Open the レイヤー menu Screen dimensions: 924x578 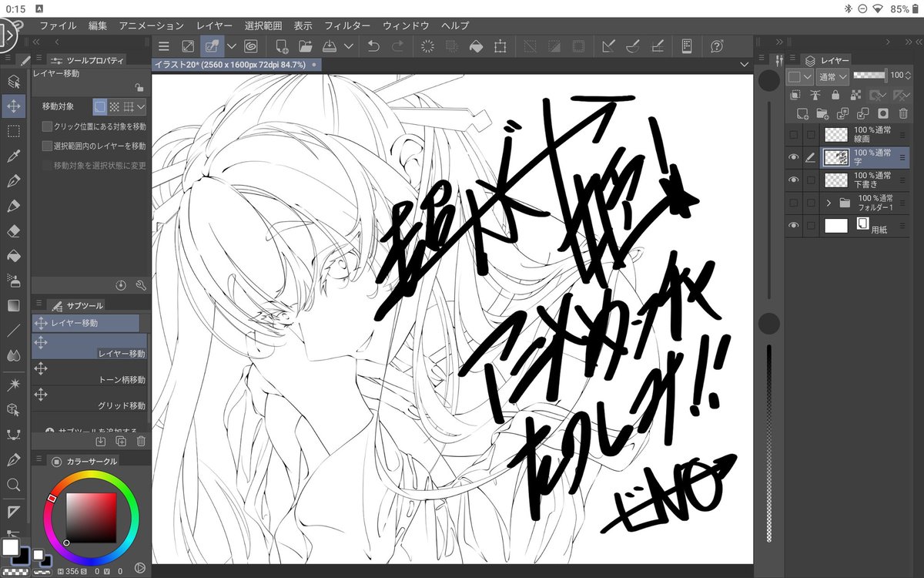point(215,25)
